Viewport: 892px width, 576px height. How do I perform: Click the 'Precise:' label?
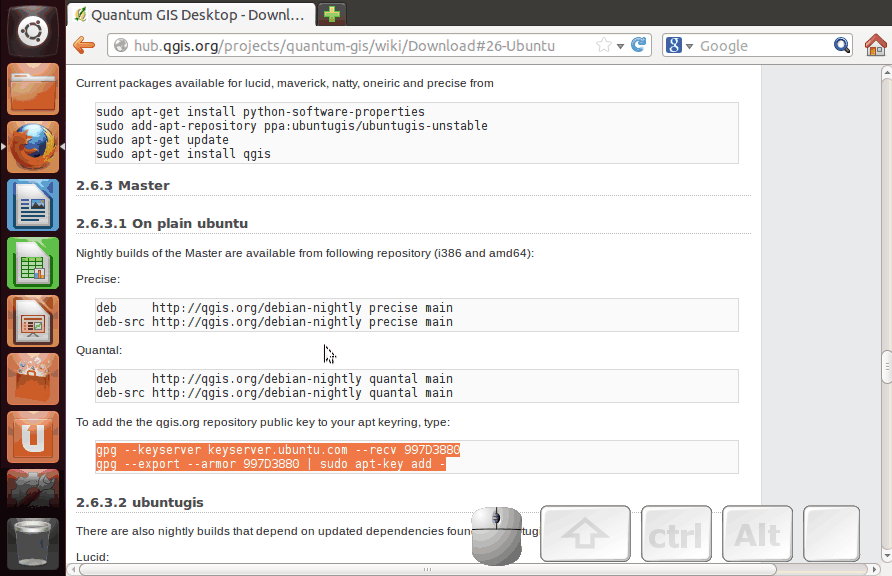[98, 279]
